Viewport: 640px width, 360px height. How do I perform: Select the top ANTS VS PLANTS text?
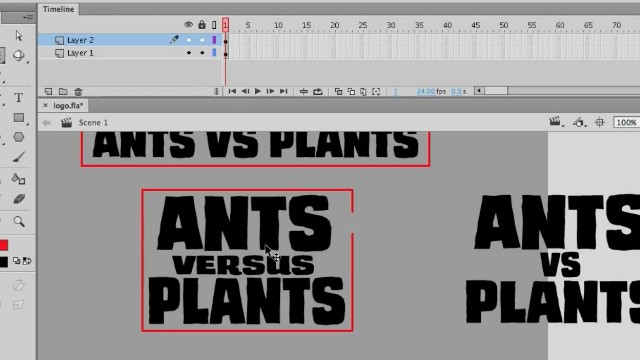[x=256, y=145]
